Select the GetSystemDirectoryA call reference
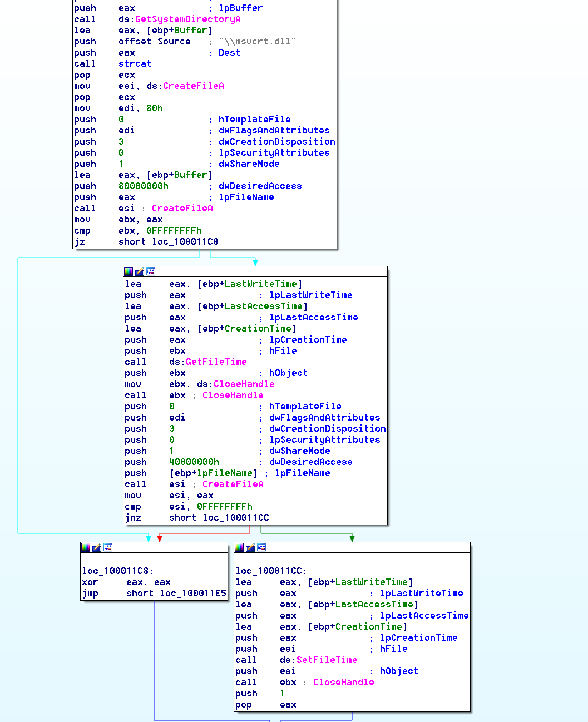The width and height of the screenshot is (588, 722). pos(187,19)
